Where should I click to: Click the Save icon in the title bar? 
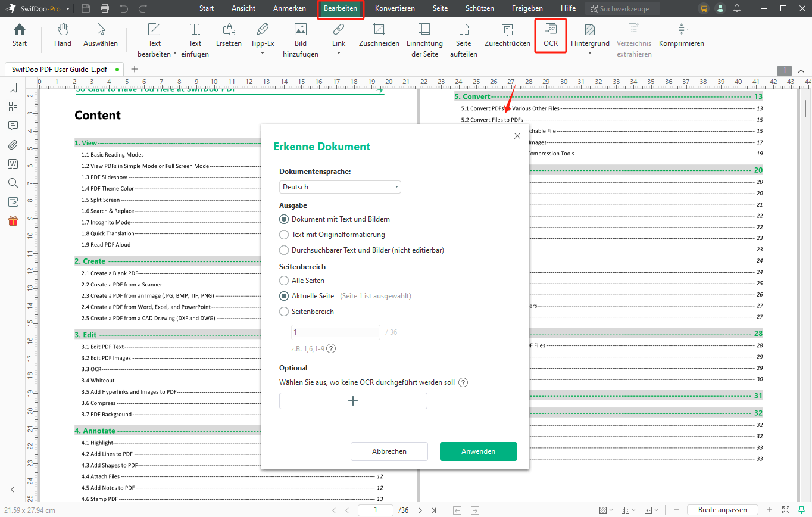[x=86, y=9]
